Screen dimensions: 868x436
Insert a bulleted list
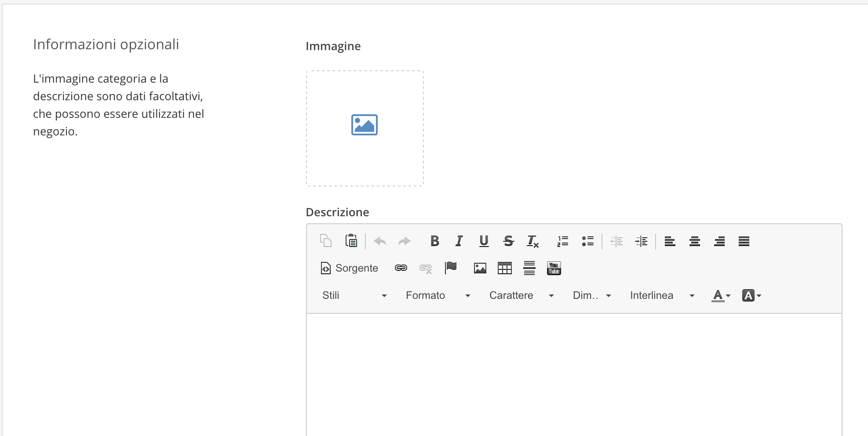(x=587, y=241)
